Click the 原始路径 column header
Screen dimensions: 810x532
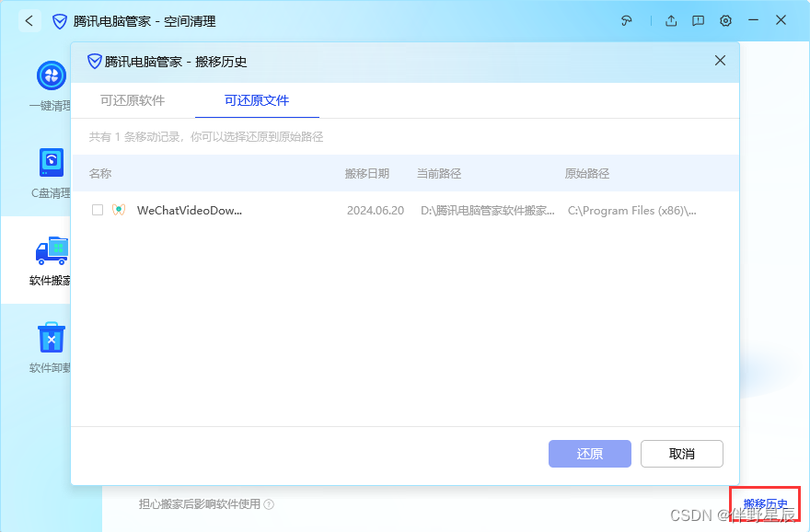point(587,174)
